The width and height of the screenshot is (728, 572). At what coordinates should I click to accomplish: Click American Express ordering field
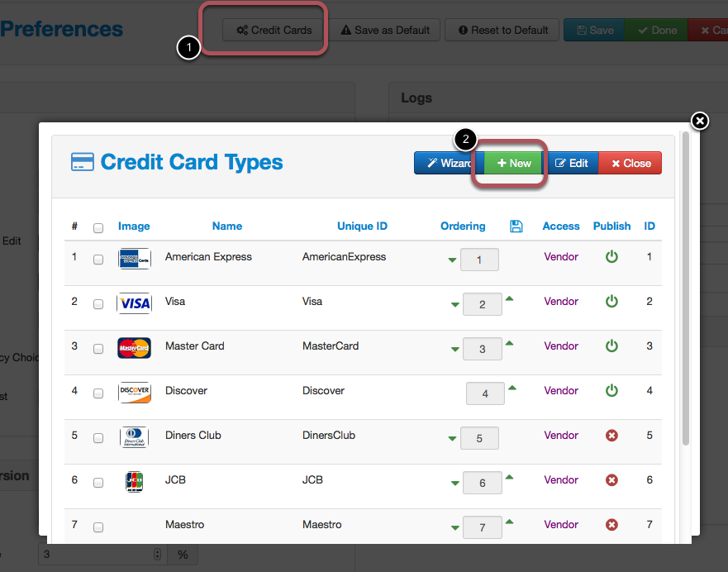pyautogui.click(x=479, y=260)
